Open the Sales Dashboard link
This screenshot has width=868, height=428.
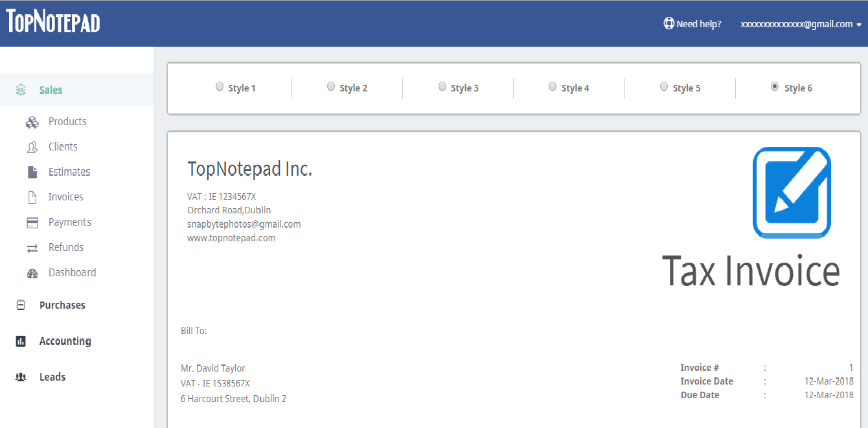pyautogui.click(x=73, y=272)
